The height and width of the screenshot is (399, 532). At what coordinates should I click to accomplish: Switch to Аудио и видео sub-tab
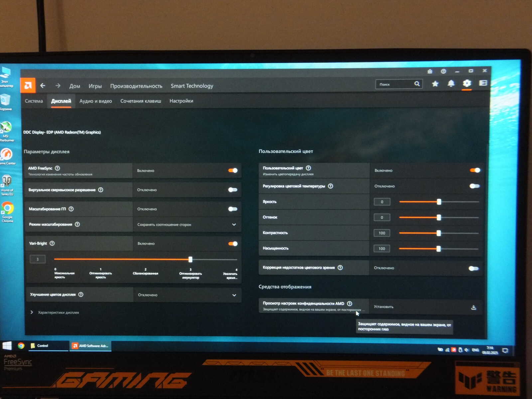[x=96, y=101]
